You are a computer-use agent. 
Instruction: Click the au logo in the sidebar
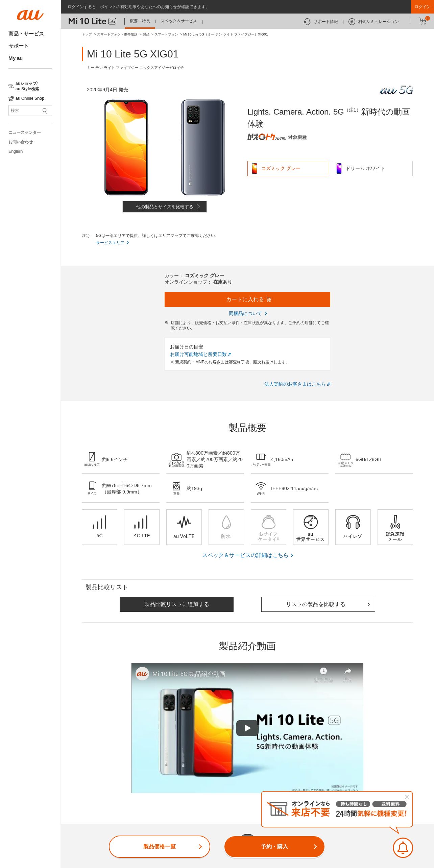tap(30, 15)
